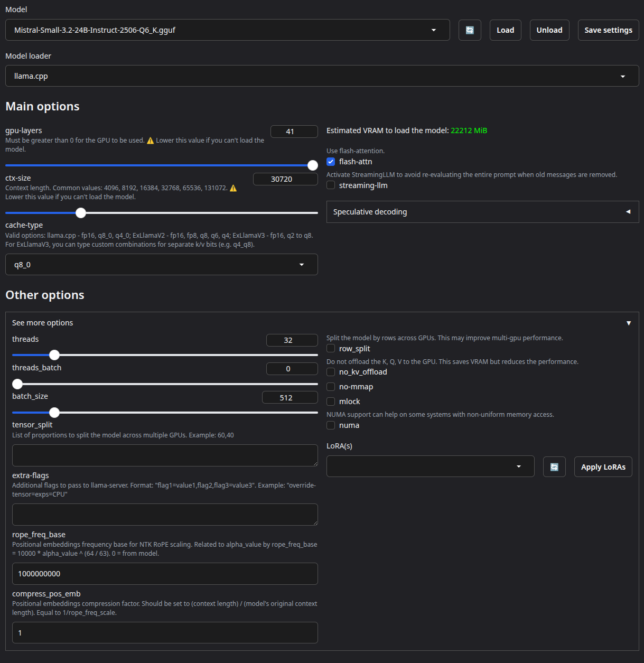Click the estimated VRAM value 22212 MiB
Screen dimensions: 644x663
coord(469,130)
